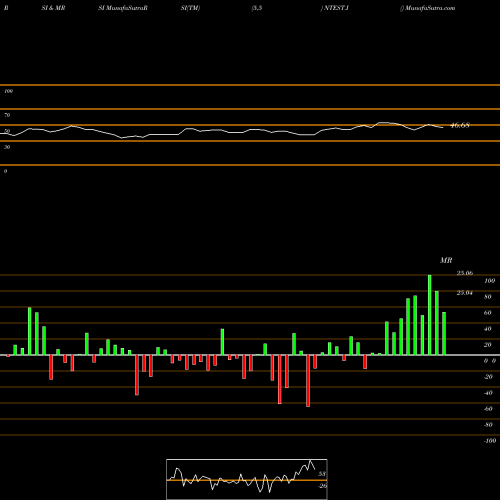Screen dimensions: 500x500
Task: Click the 0 label below the RSI panel
Action: [5, 171]
